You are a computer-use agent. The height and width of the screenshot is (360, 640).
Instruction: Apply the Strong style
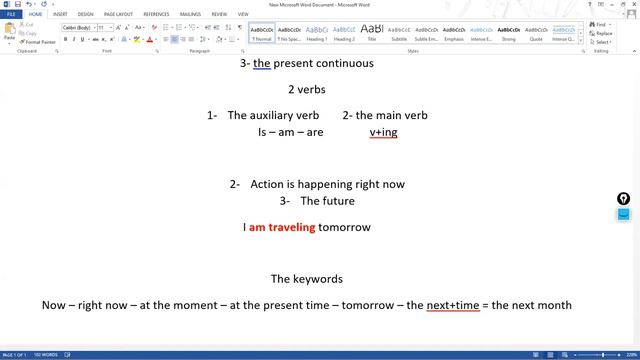click(509, 33)
